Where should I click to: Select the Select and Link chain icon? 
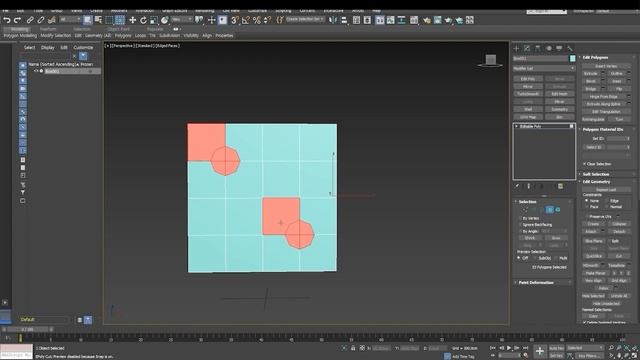30,20
